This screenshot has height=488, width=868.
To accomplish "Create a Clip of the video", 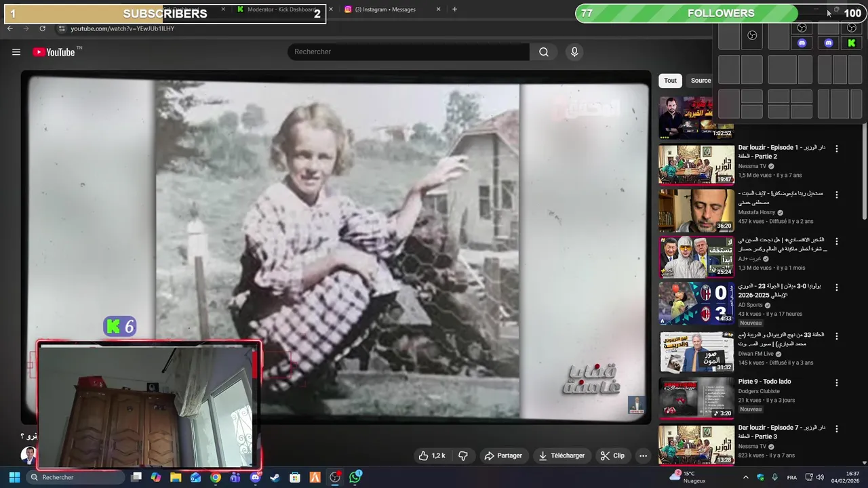I will [x=612, y=456].
